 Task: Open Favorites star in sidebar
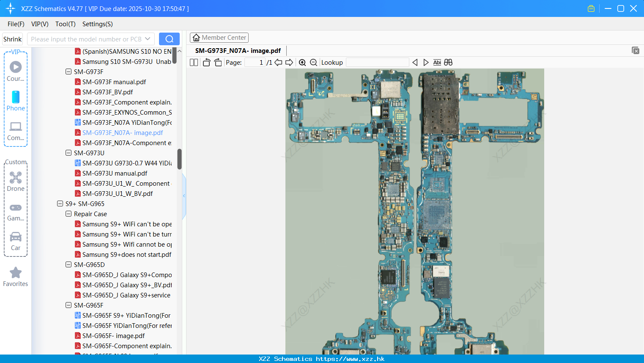pos(16,277)
